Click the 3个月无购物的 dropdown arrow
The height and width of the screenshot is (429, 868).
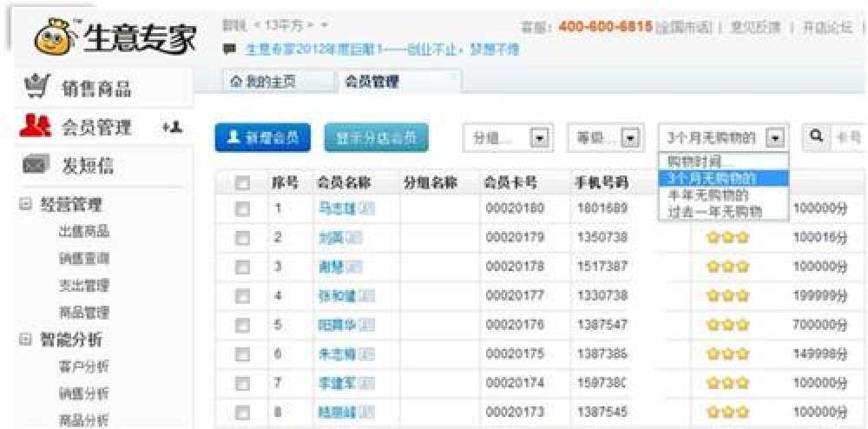click(776, 136)
